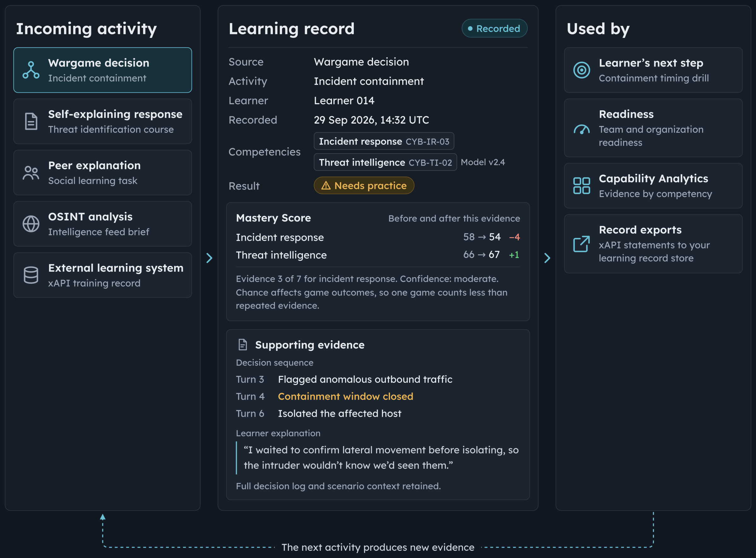Image resolution: width=756 pixels, height=558 pixels.
Task: Click the Needs practice result badge
Action: pyautogui.click(x=364, y=185)
